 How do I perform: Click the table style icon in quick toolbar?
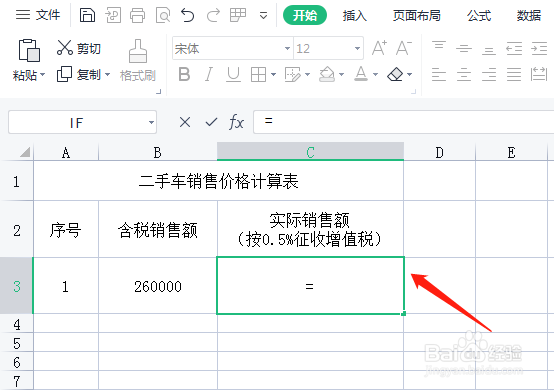[238, 15]
